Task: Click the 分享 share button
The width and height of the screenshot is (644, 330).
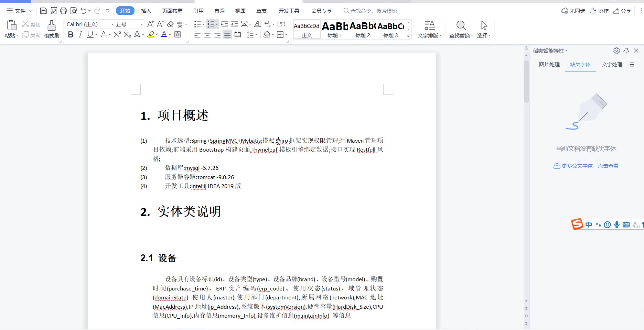Action: point(622,11)
